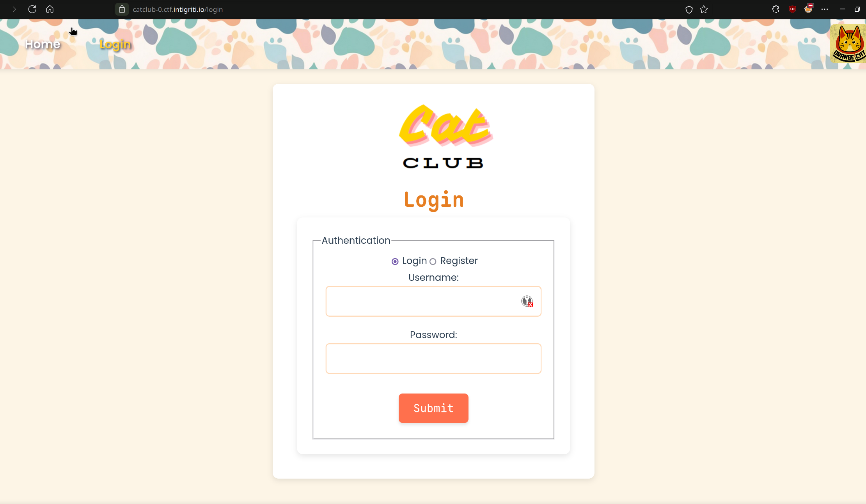The image size is (866, 504).
Task: Click the Home navigation link
Action: [43, 44]
